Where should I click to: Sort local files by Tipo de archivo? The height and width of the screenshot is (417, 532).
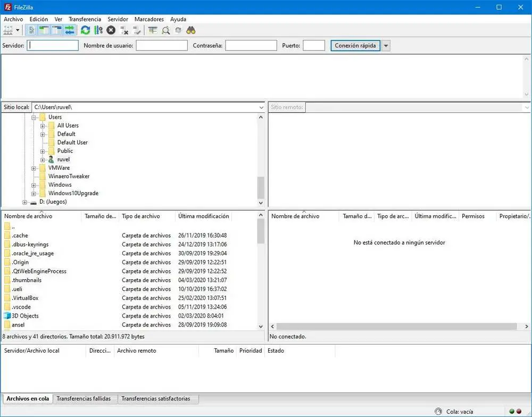pos(147,216)
